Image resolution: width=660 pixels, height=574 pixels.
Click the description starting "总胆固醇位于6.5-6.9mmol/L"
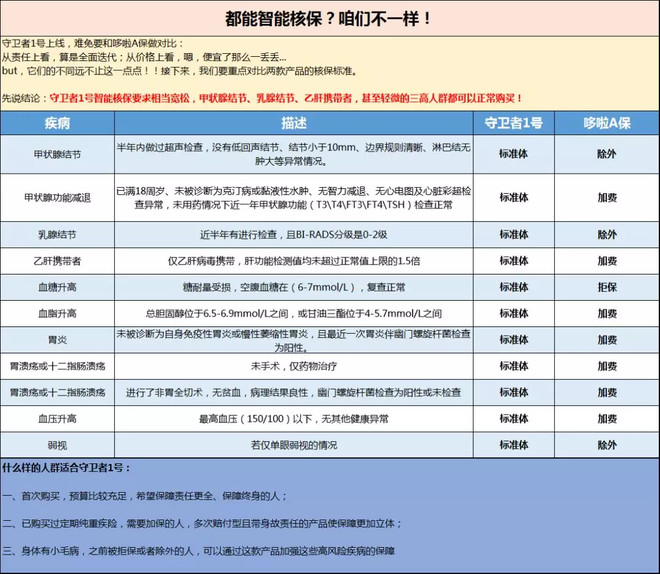click(294, 314)
